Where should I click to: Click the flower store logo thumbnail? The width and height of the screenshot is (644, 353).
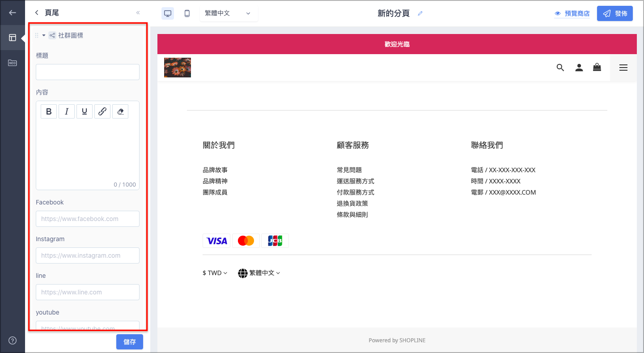[178, 68]
